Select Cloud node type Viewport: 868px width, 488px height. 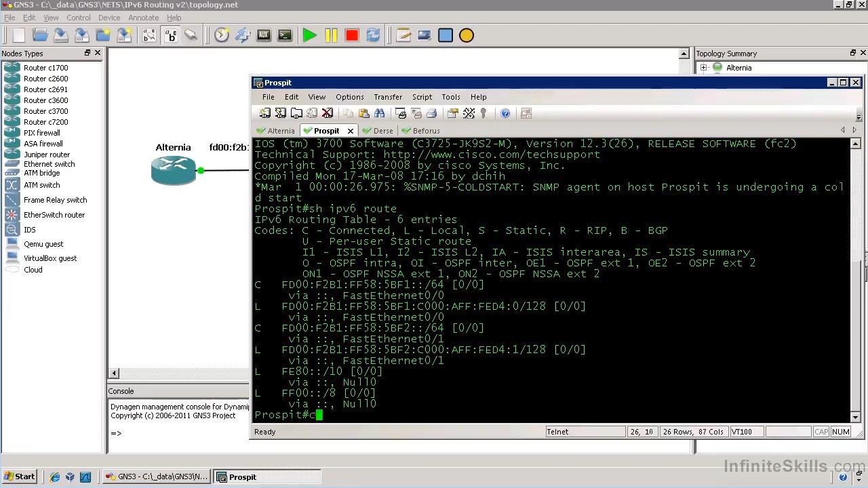(33, 270)
